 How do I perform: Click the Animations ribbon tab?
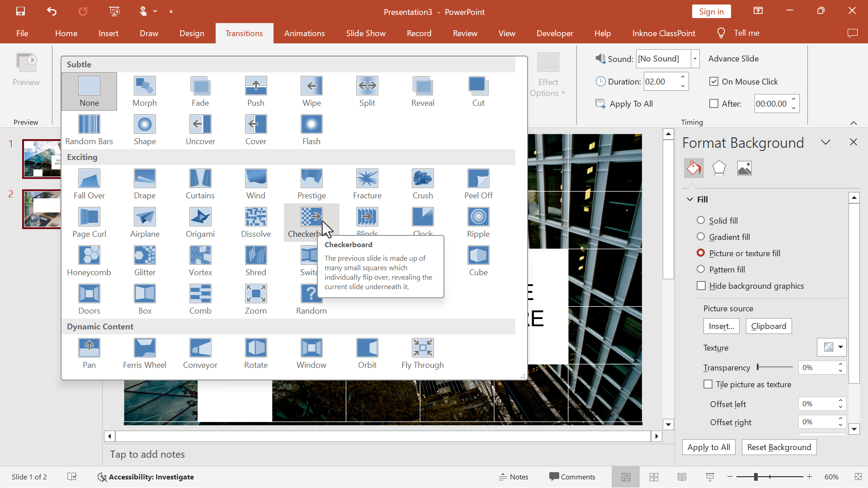305,33
